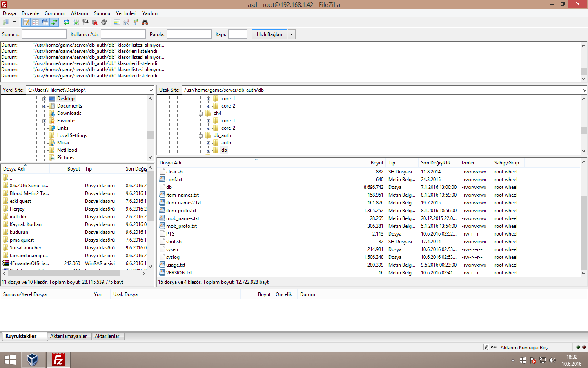The width and height of the screenshot is (588, 368).
Task: Select the SursaLauncher folder icon
Action: (6, 248)
